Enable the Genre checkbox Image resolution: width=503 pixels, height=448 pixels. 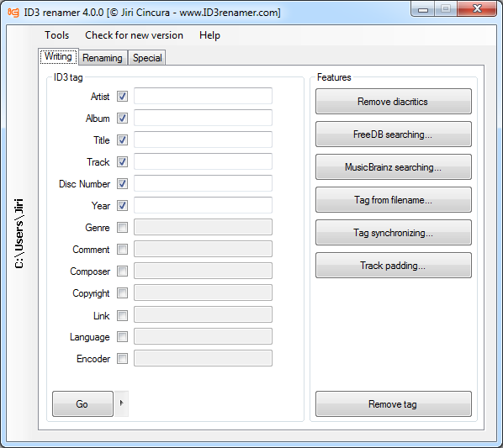click(122, 227)
